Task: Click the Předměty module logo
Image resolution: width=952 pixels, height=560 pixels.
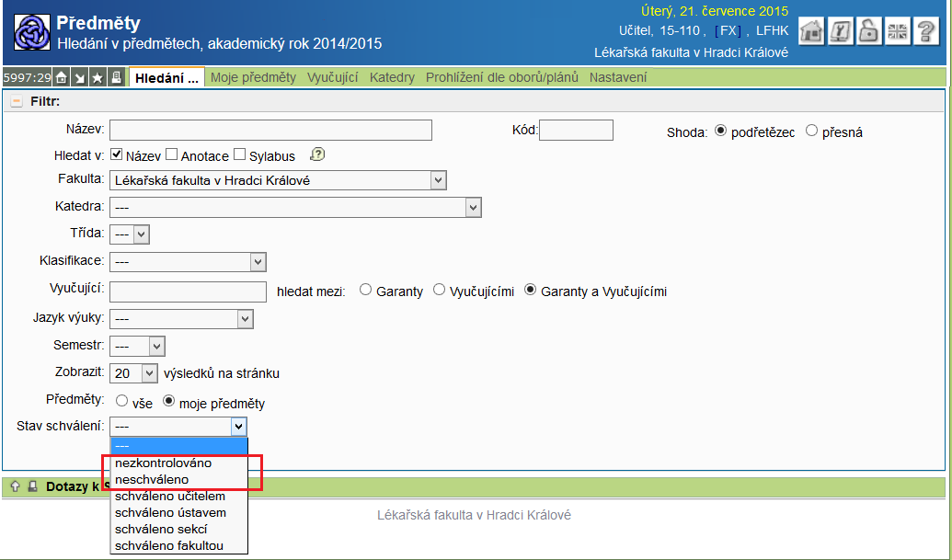Action: pos(31,33)
